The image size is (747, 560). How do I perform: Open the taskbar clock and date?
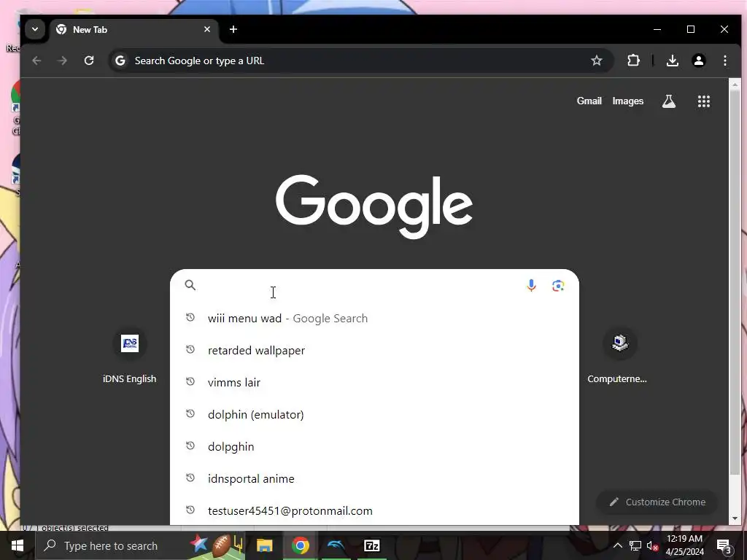(684, 545)
